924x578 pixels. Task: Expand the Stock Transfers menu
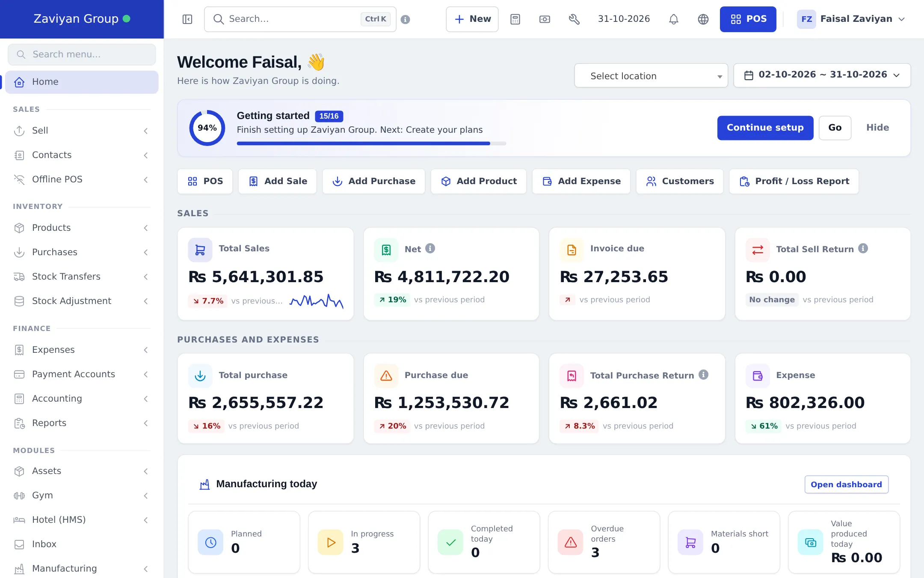coord(82,277)
